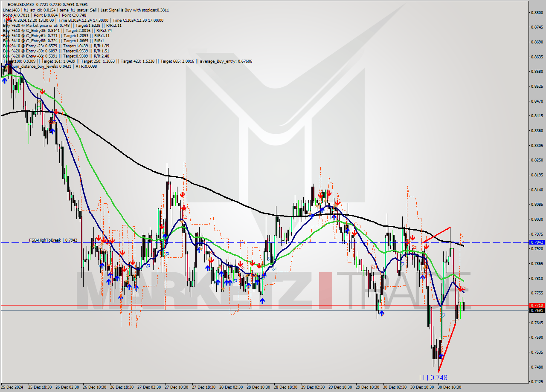546x392 pixels.
Task: Click the 0.8525 price axis label
Action: click(537, 86)
